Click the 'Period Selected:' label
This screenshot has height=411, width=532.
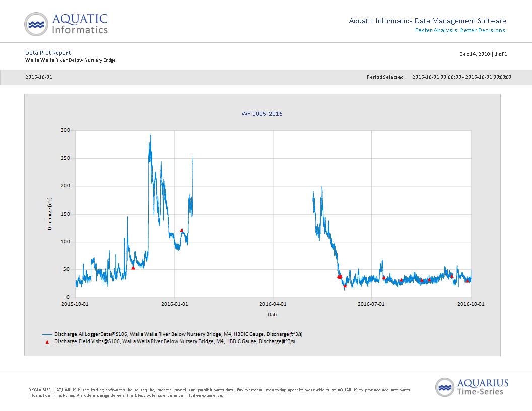pos(385,77)
